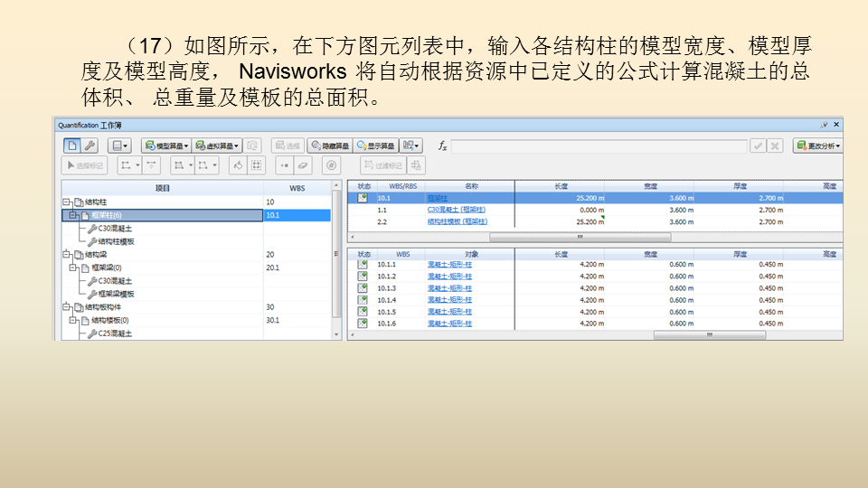Open the 混凝土-矩形-柱 link in row 10.1.4
This screenshot has height=488, width=868.
pos(449,300)
